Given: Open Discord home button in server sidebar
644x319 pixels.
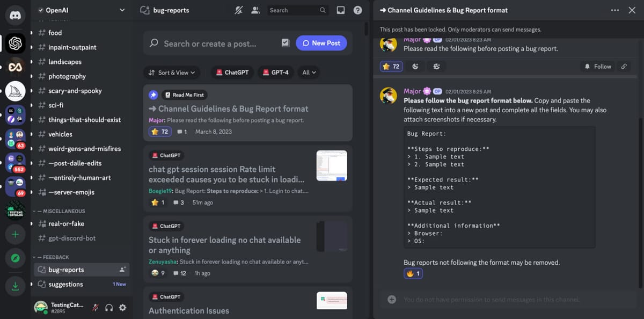Looking at the screenshot, I should tap(15, 15).
